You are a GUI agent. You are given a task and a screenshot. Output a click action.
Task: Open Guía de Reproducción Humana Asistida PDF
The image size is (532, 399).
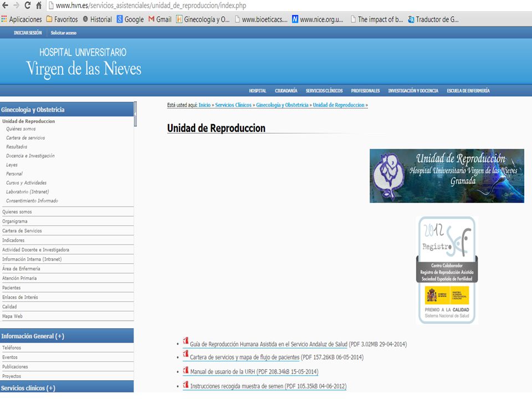point(268,344)
